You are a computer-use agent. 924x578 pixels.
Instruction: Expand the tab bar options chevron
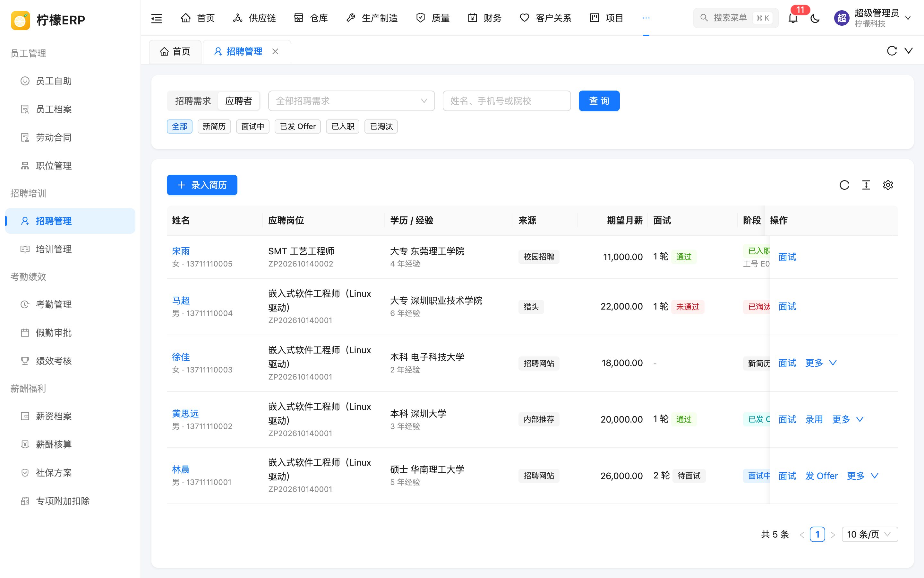pyautogui.click(x=909, y=51)
